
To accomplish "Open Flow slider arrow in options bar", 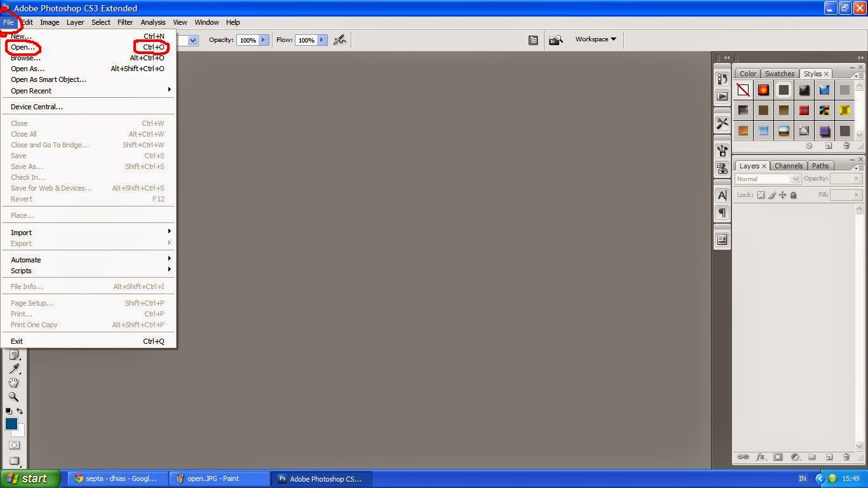I will click(322, 40).
